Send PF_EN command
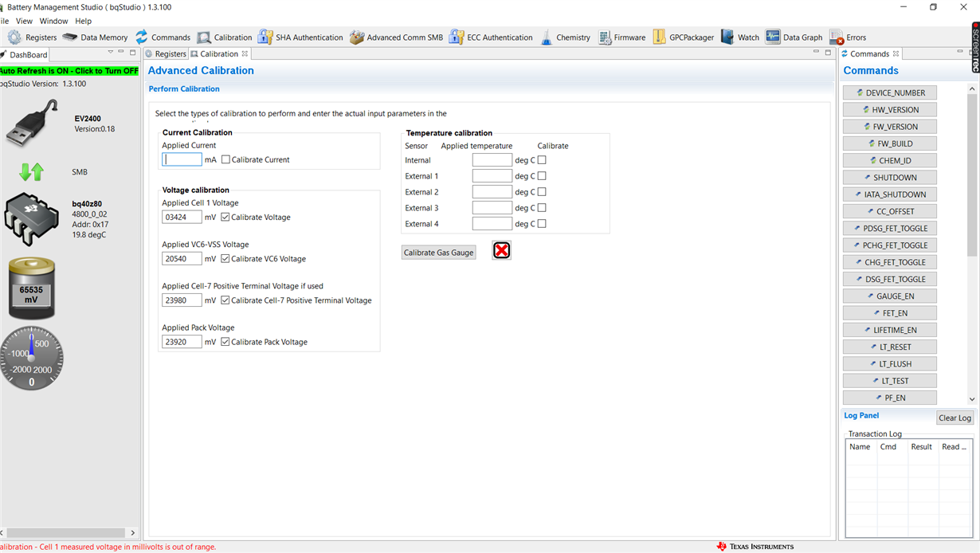980x553 pixels. (890, 398)
